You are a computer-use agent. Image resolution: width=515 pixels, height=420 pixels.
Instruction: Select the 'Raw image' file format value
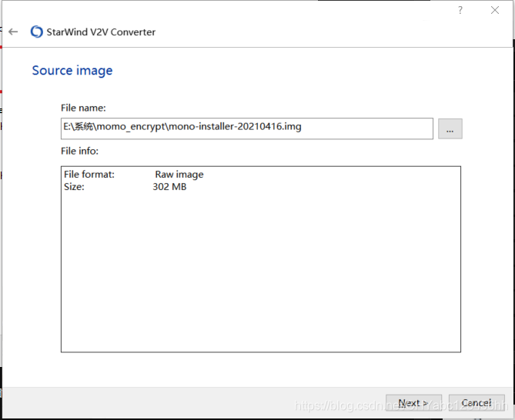pyautogui.click(x=179, y=175)
